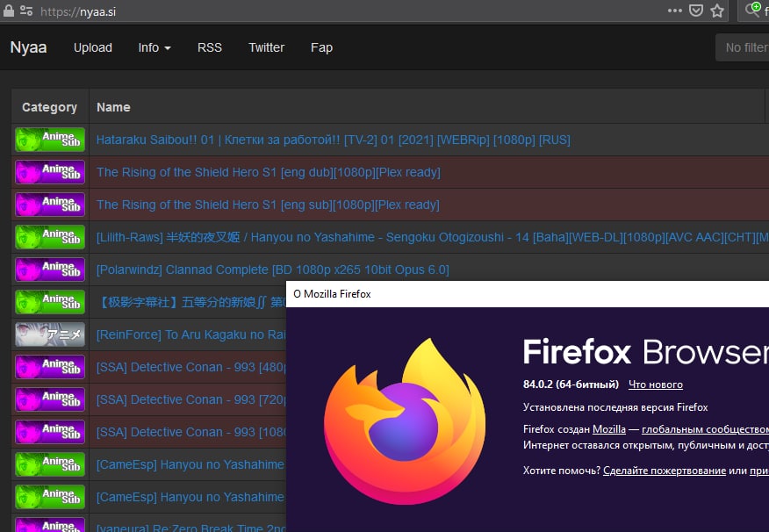Viewport: 769px width, 532px height.
Task: Open the Upload page
Action: click(93, 47)
